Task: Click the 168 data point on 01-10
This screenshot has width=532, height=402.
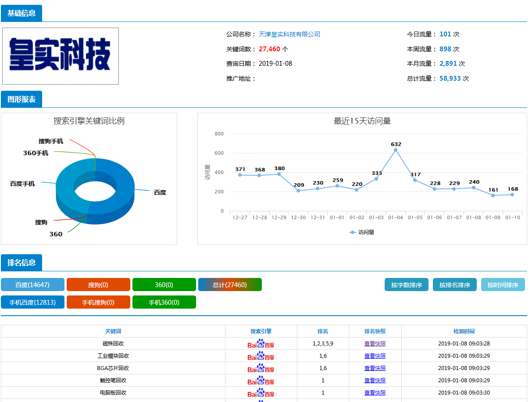Action: (x=512, y=195)
